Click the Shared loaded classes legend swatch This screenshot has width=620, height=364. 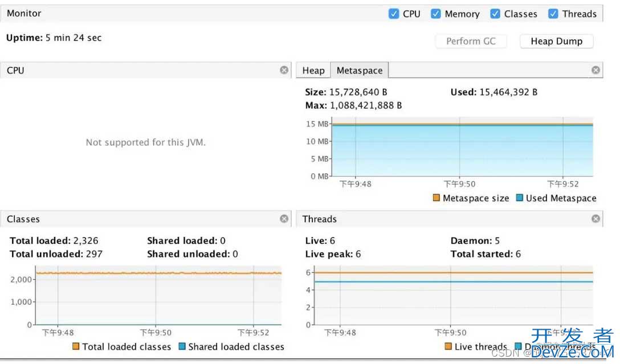point(182,346)
